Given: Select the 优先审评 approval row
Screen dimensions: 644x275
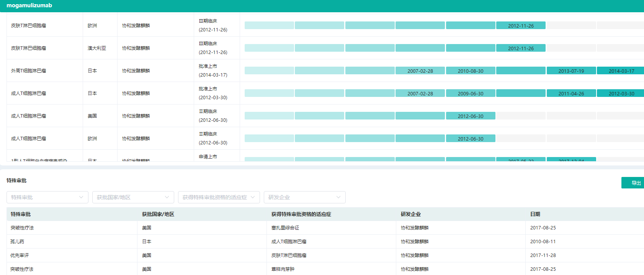Looking at the screenshot, I should (x=20, y=255).
